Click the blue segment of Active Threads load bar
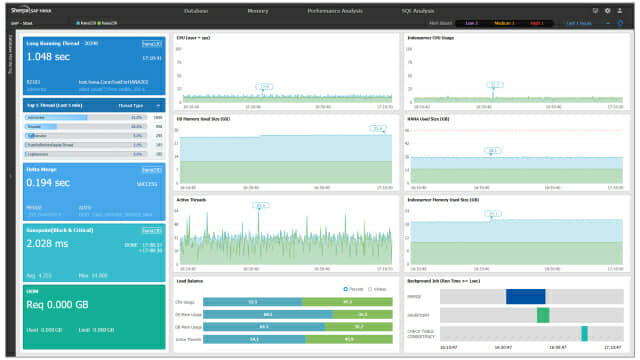 pos(254,339)
